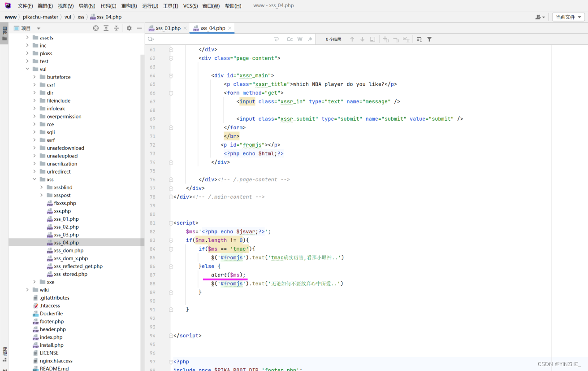Toggle code folding at line 64 xssr_main div
This screenshot has width=588, height=371.
tap(171, 75)
